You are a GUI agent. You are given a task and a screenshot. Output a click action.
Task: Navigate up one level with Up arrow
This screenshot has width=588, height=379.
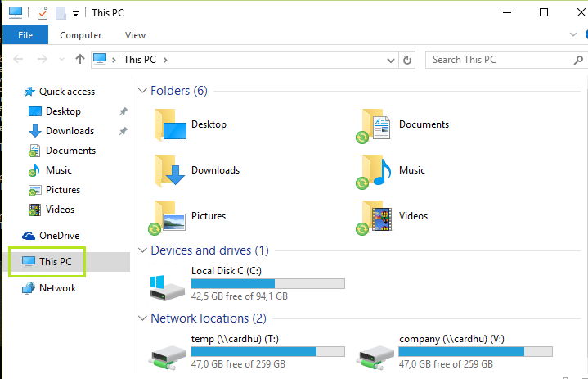79,60
